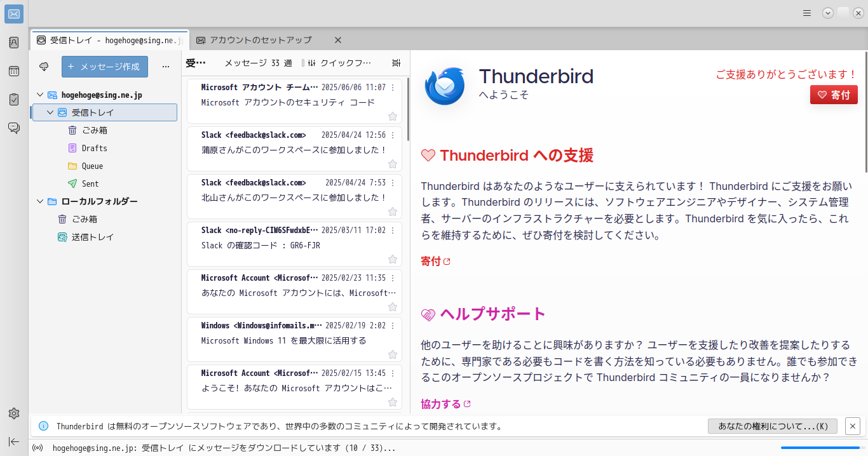Click the online status icon in status bar
Viewport: 868px width, 456px height.
tap(37, 448)
